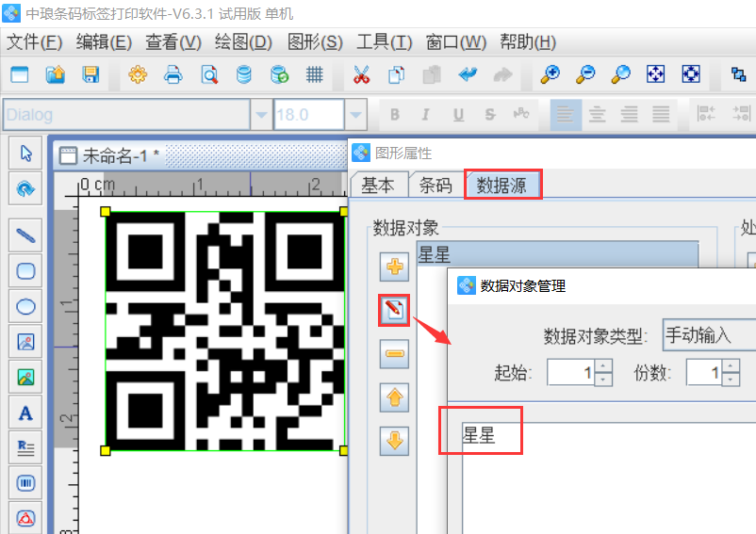756x534 pixels.
Task: Cut selection with the scissors icon
Action: pyautogui.click(x=361, y=74)
